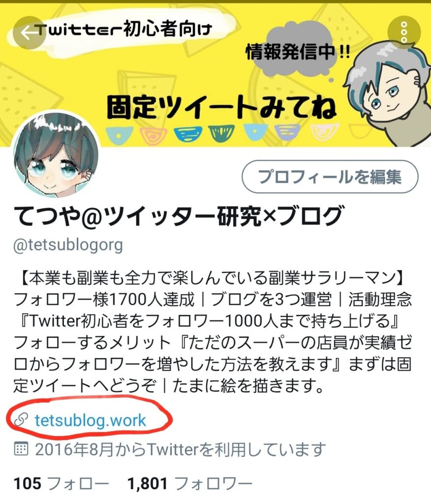This screenshot has width=431, height=504.
Task: Click the @tetsublogorg username handle
Action: point(68,245)
